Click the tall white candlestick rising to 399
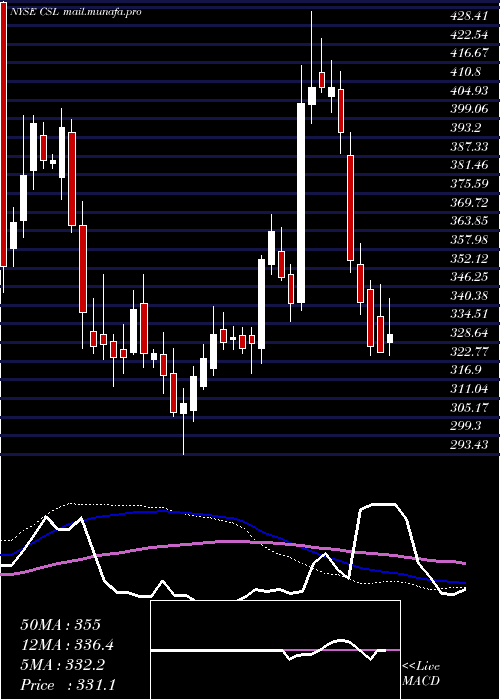Image resolution: width=500 pixels, height=700 pixels. [x=301, y=203]
